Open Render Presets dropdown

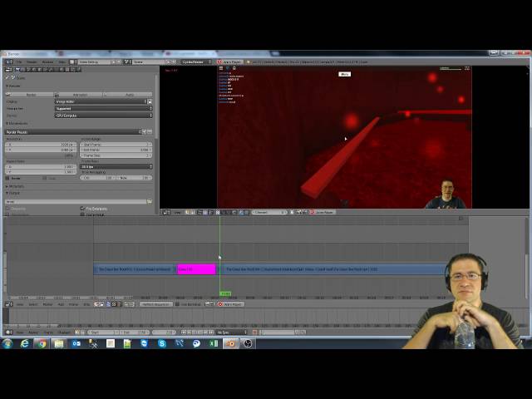73,131
